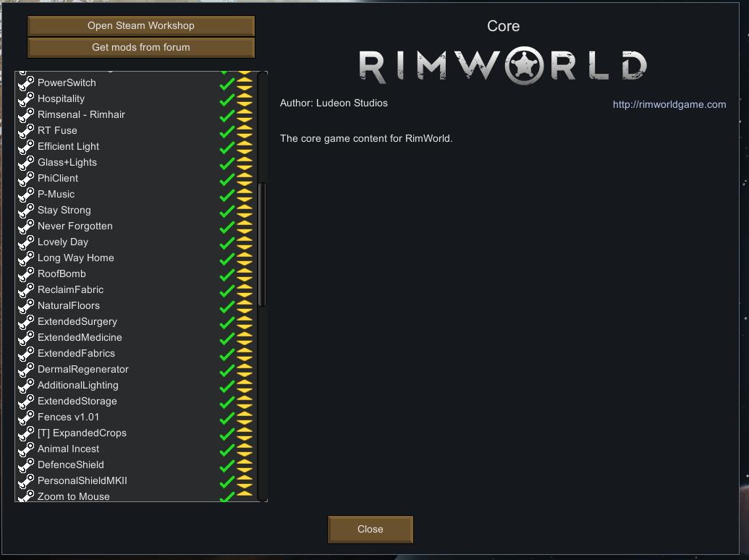Image resolution: width=749 pixels, height=560 pixels.
Task: Close the mods dialog
Action: [371, 529]
